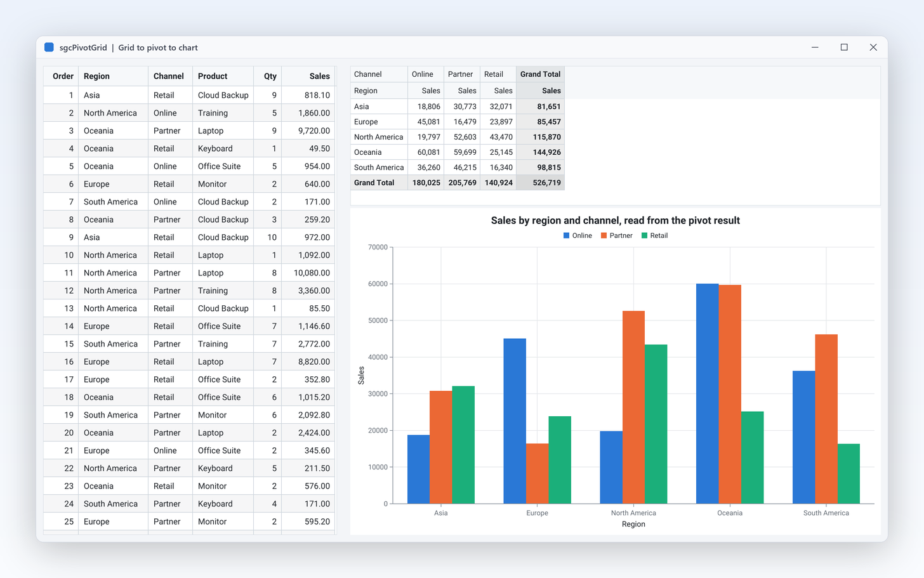Select the South America row label in the pivot
Image resolution: width=924 pixels, height=578 pixels.
[379, 167]
